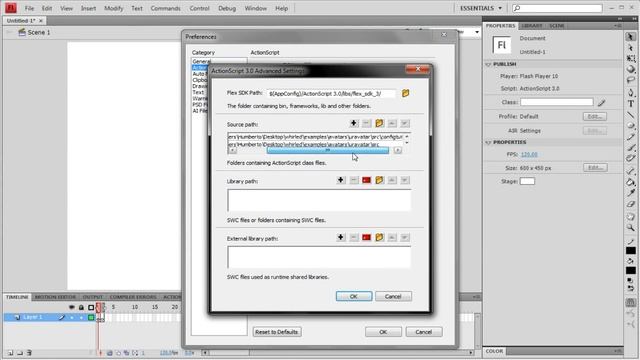This screenshot has width=640, height=360.
Task: Delete layer trash icon in timeline
Action: (x=29, y=353)
